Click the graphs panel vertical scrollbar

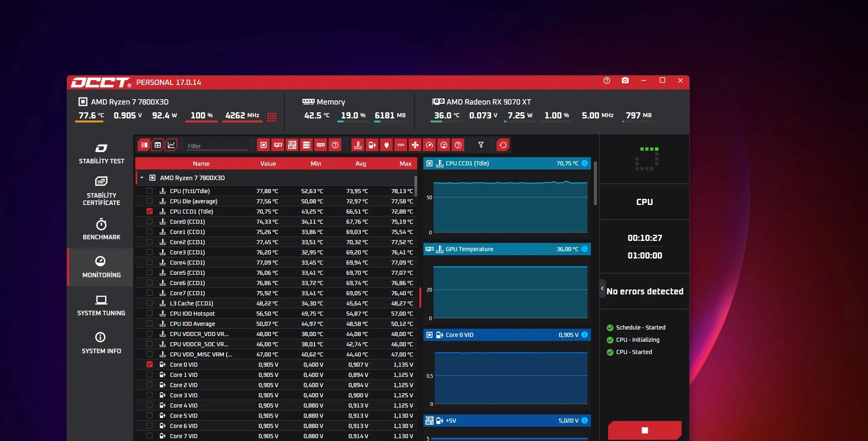point(595,183)
